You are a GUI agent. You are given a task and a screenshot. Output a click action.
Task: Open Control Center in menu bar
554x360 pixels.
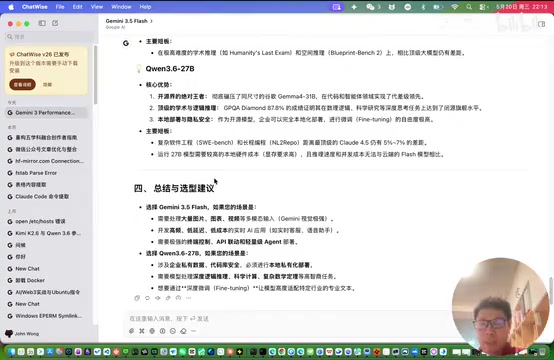pos(483,7)
